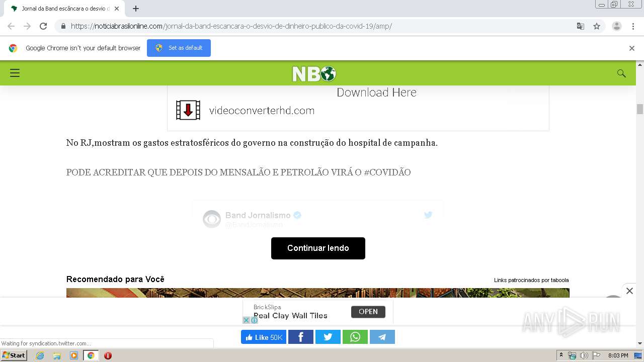Click the ad info icon
The width and height of the screenshot is (644, 362).
coord(254,320)
